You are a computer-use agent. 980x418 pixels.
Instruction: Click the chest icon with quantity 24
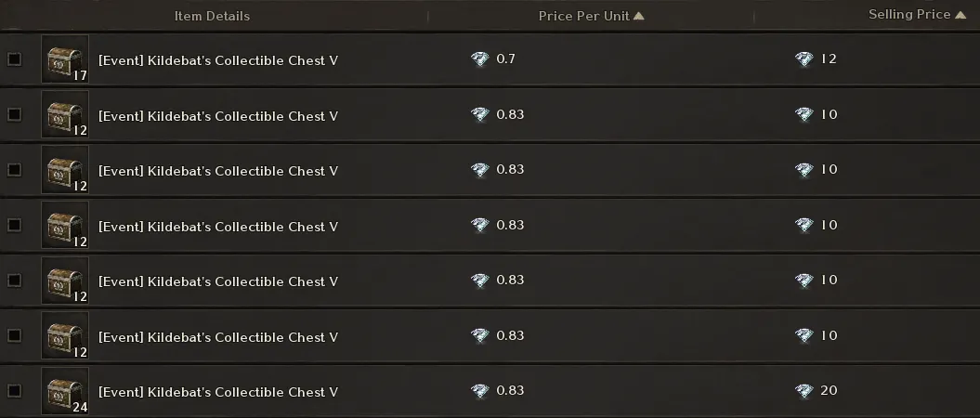tap(65, 391)
